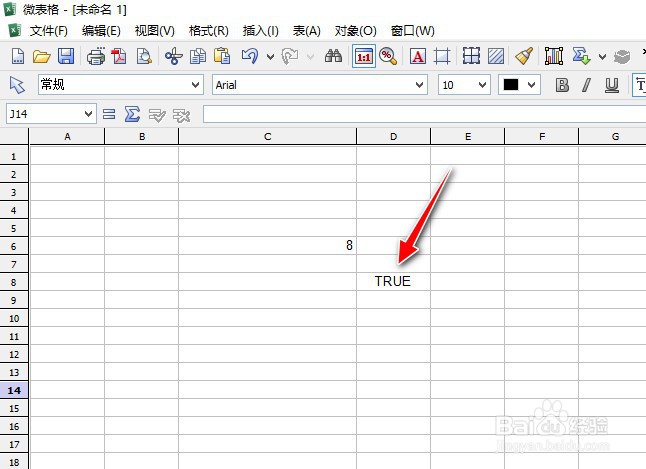Export the sheet as PDF
The image size is (646, 469).
tap(119, 56)
